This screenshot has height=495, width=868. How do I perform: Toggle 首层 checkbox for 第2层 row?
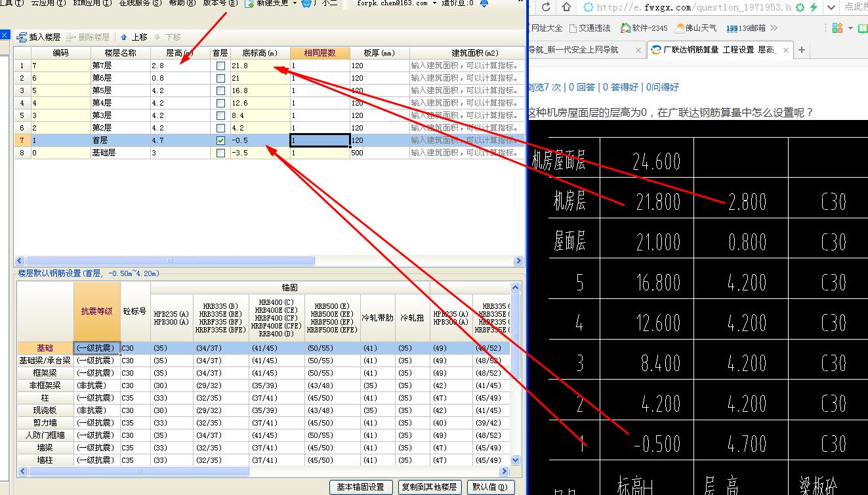(x=220, y=128)
